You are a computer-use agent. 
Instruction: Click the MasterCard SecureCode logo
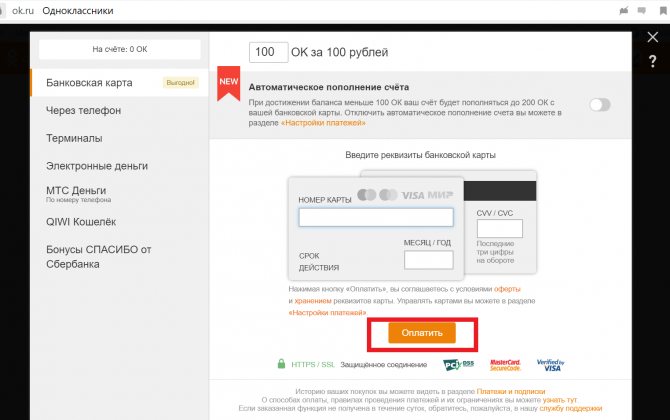[505, 365]
